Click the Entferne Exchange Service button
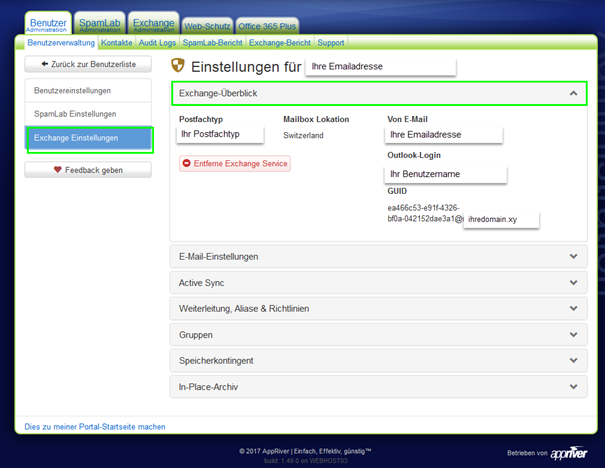Image resolution: width=605 pixels, height=468 pixels. [x=235, y=164]
